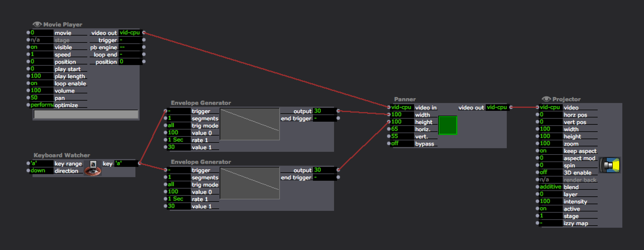Click Projector spin value 0
This screenshot has width=644, height=250.
click(551, 165)
